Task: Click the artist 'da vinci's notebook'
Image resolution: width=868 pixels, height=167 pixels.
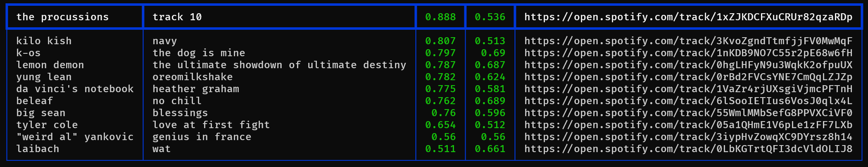Action: tap(75, 89)
